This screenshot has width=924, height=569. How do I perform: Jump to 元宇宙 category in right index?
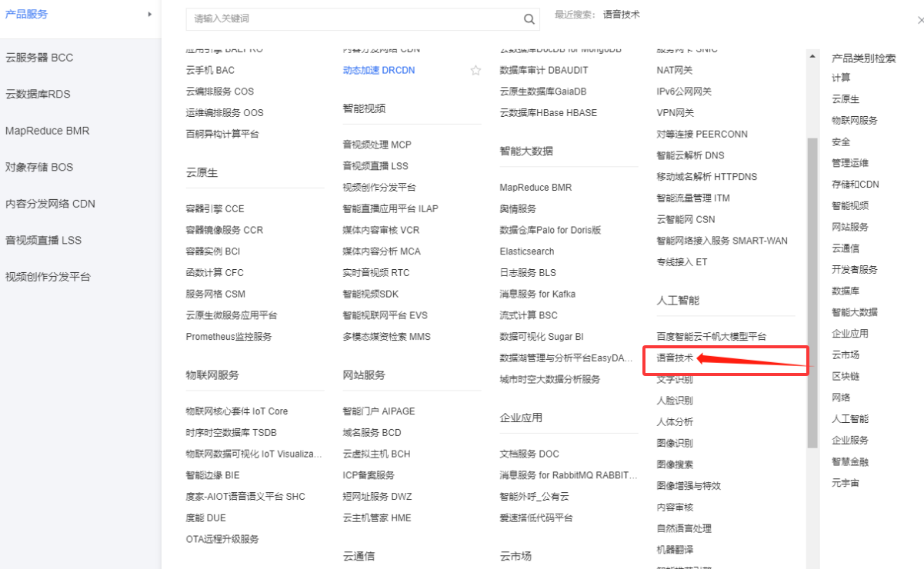(x=846, y=484)
